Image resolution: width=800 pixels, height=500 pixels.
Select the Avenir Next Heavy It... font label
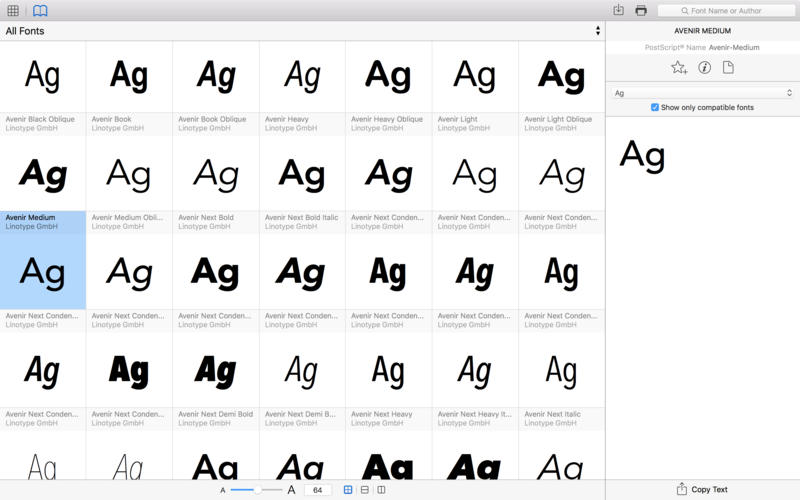pos(474,414)
